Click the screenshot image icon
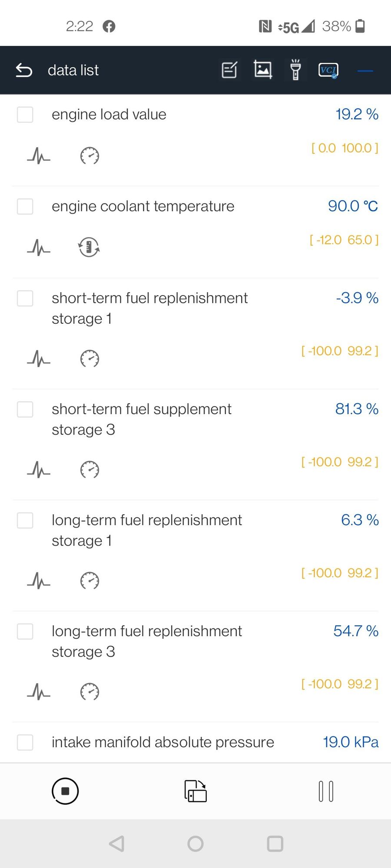 [x=263, y=69]
